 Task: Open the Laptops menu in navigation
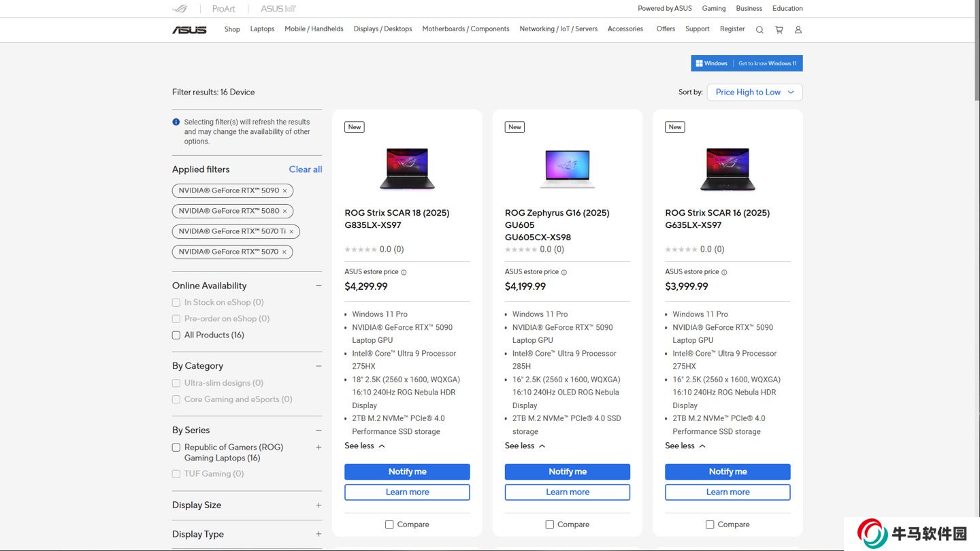[262, 29]
